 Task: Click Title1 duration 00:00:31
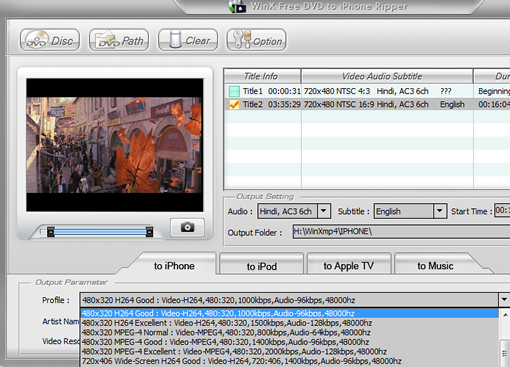(x=284, y=91)
